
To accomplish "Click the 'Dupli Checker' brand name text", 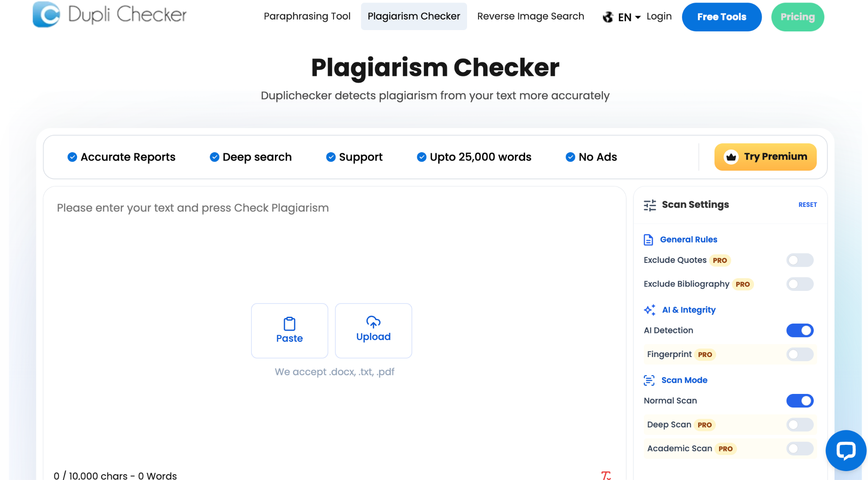I will (x=127, y=14).
